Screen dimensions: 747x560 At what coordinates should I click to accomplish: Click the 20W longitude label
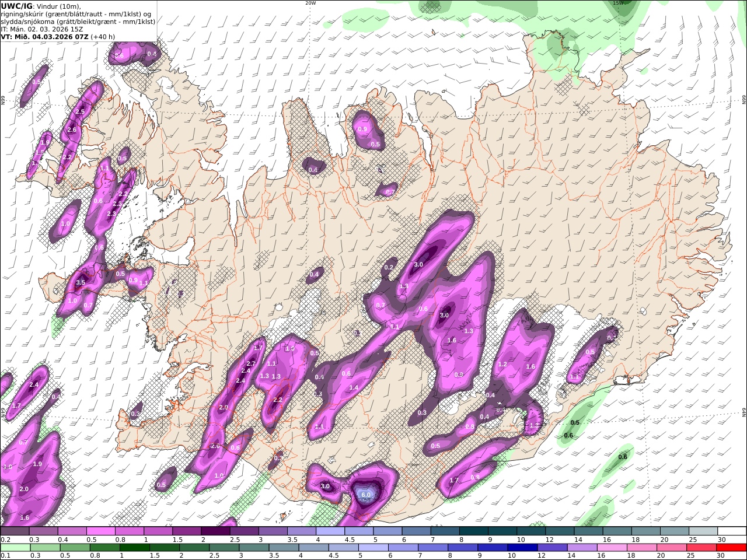coord(310,3)
